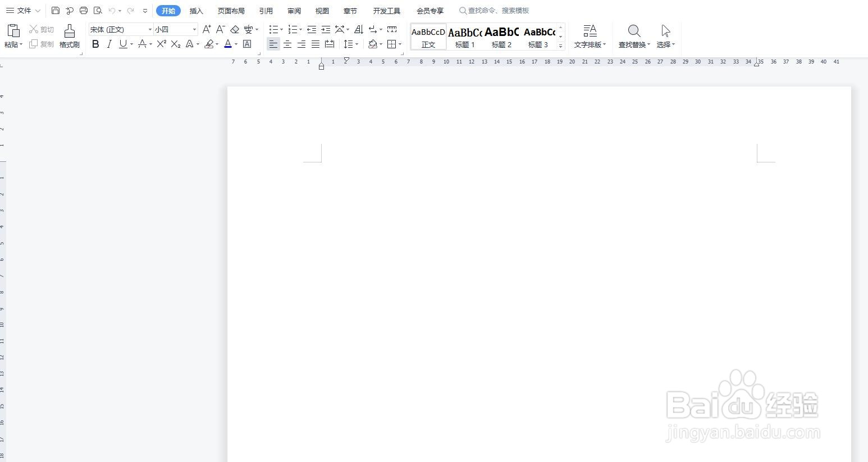Open the 开发工具 (Developer) tab
Viewport: 868px width, 462px height.
(x=387, y=11)
